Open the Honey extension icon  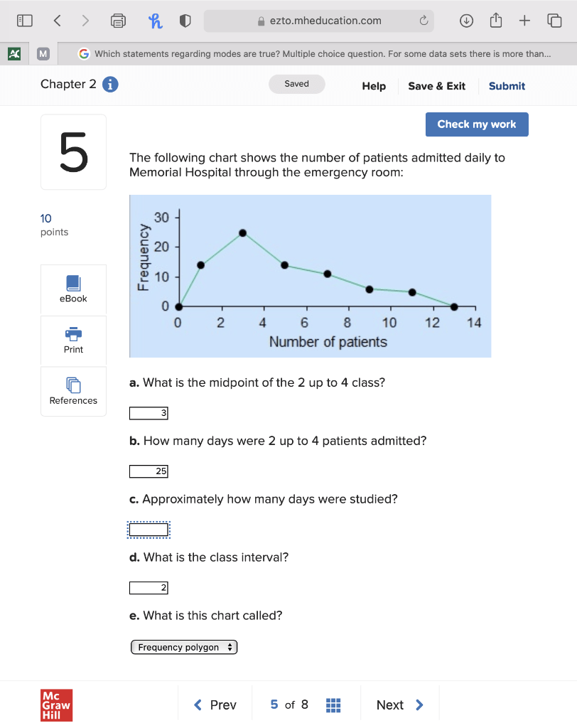point(155,21)
